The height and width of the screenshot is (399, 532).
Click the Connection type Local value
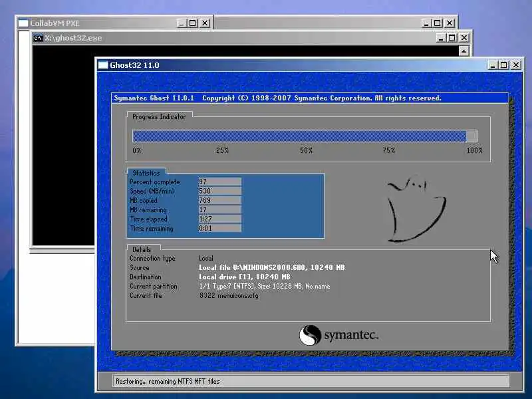point(206,258)
